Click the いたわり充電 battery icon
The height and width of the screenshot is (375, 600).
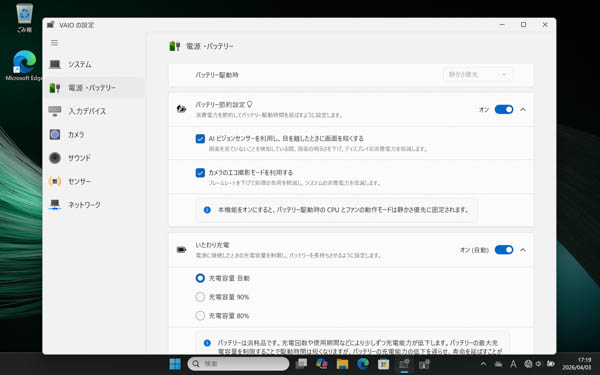[181, 250]
